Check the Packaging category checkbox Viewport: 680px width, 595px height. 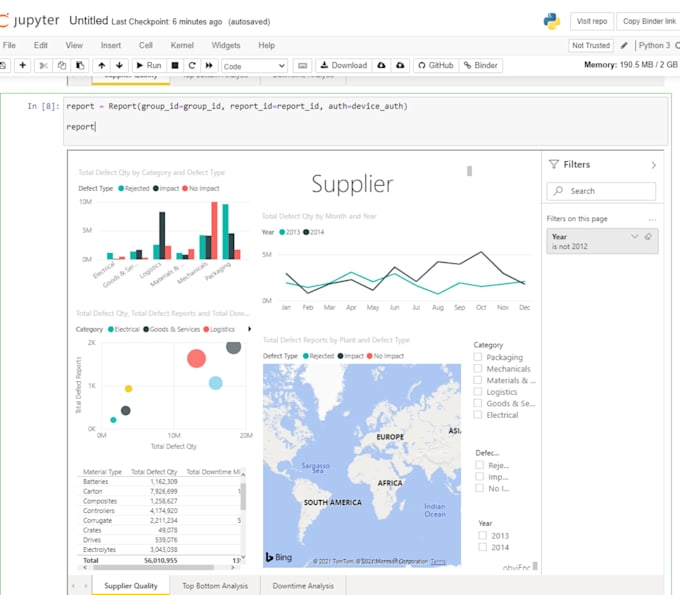coord(479,357)
